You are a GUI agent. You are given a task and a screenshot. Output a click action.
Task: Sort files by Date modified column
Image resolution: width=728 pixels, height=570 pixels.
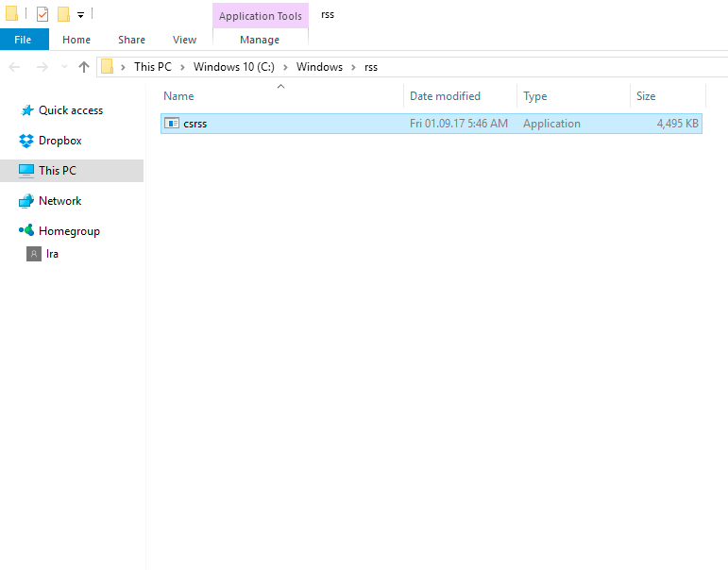pyautogui.click(x=445, y=96)
